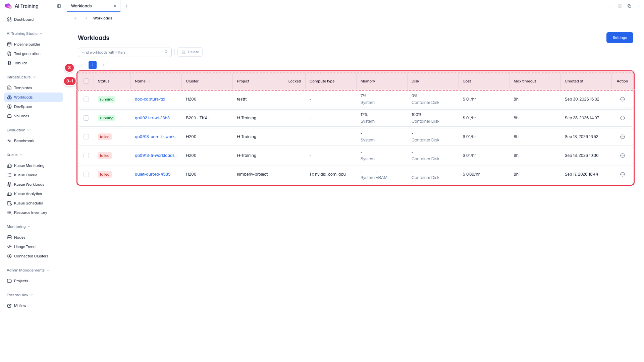Toggle the select-all header checkbox
The width and height of the screenshot is (644, 362).
[86, 81]
